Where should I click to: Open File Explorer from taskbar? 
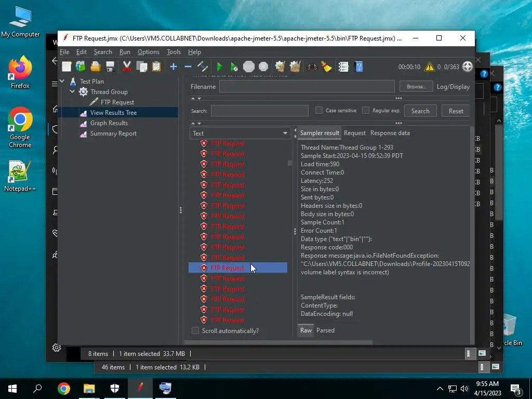pos(89,389)
